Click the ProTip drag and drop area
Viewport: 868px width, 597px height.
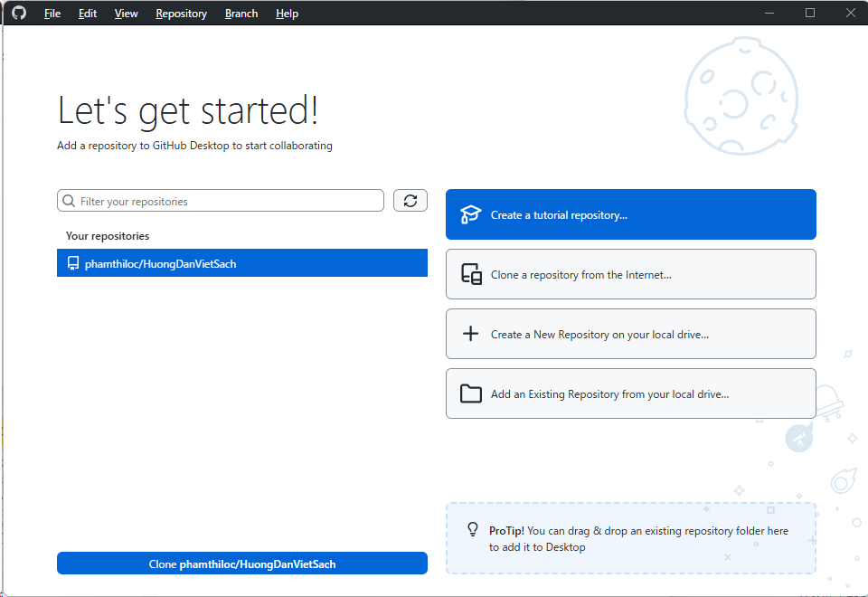click(x=630, y=538)
